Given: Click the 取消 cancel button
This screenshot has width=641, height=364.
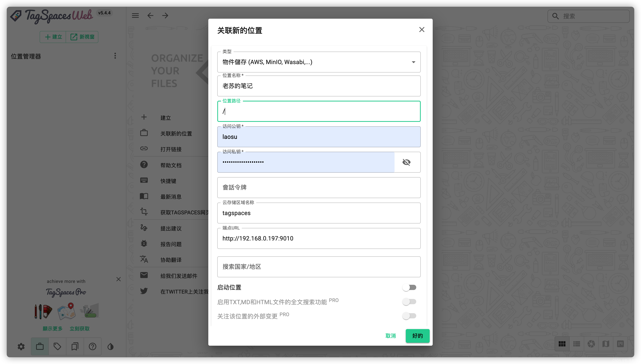Looking at the screenshot, I should pos(390,336).
